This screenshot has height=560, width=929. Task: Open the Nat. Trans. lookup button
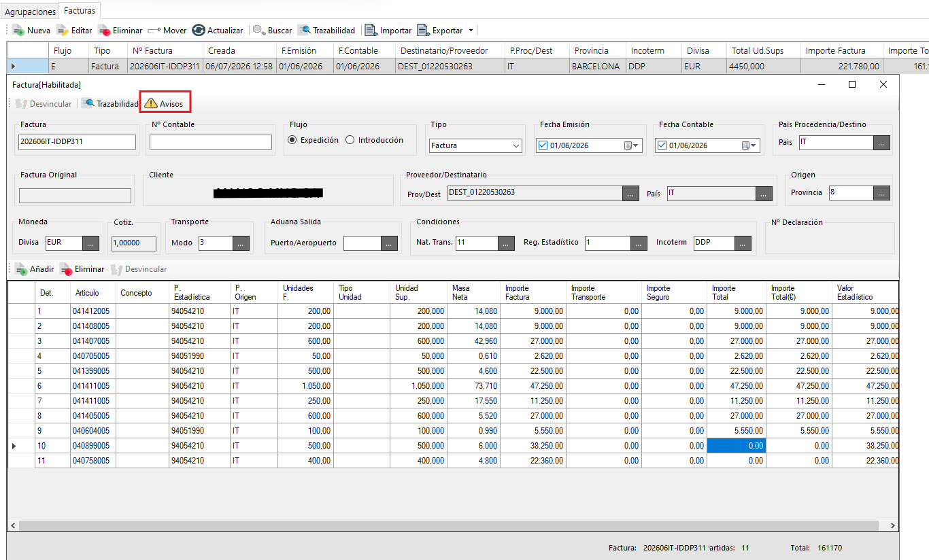[507, 243]
